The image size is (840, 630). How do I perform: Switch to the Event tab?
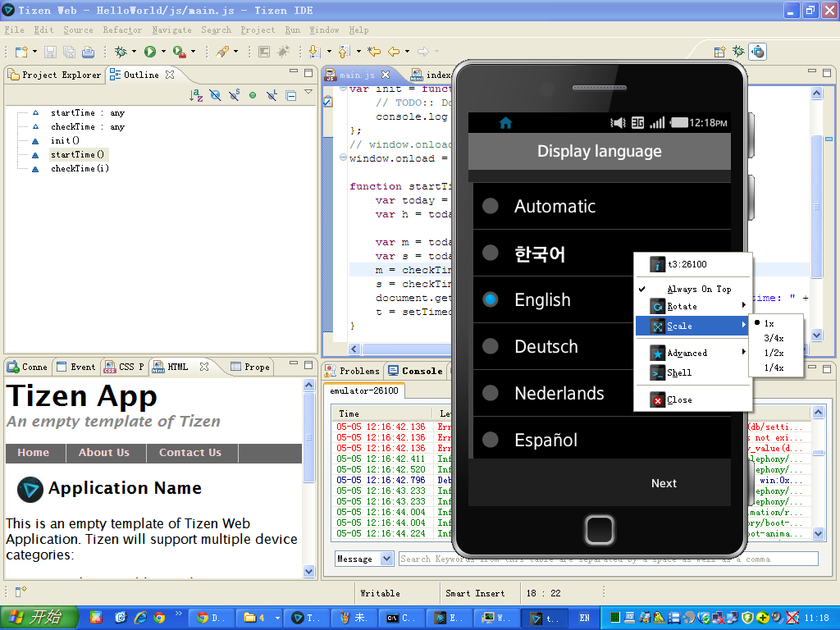(76, 367)
